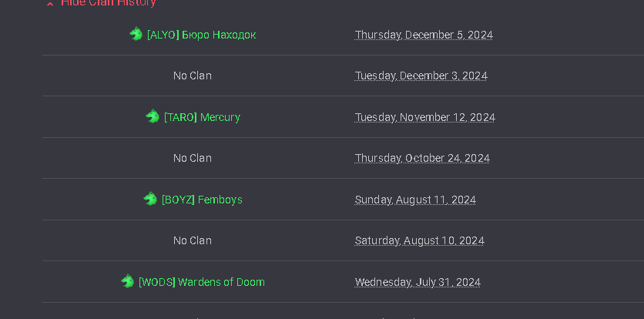Click the Wednesday, July 31, 2024 date
644x319 pixels.
pos(418,282)
